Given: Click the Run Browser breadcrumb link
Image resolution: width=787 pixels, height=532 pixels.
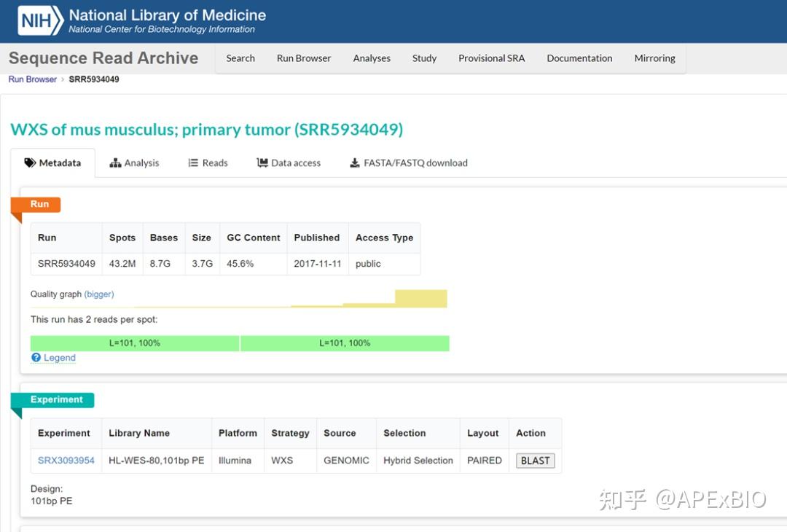Looking at the screenshot, I should point(32,79).
